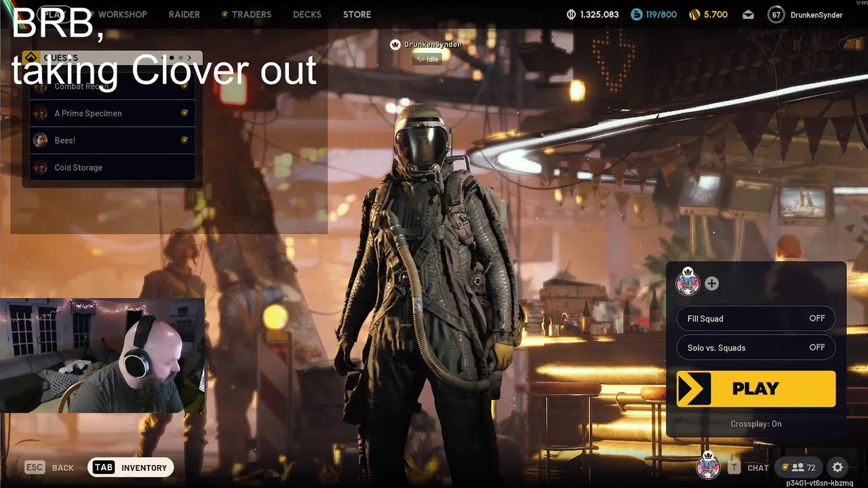This screenshot has height=488, width=868.
Task: Open INVENTORY with the TAB button
Action: pyautogui.click(x=131, y=467)
